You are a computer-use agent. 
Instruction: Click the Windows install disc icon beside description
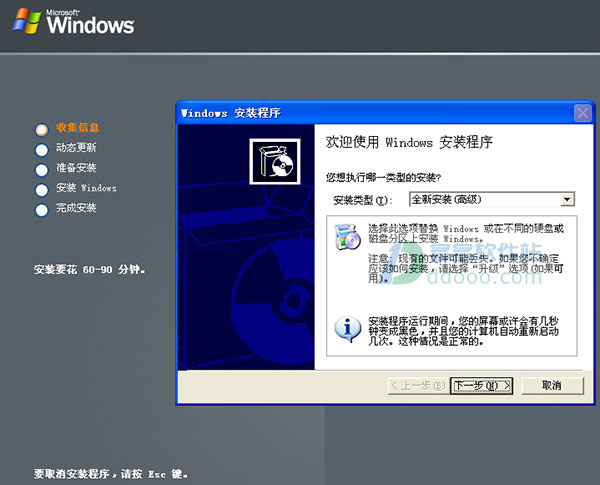pos(347,237)
